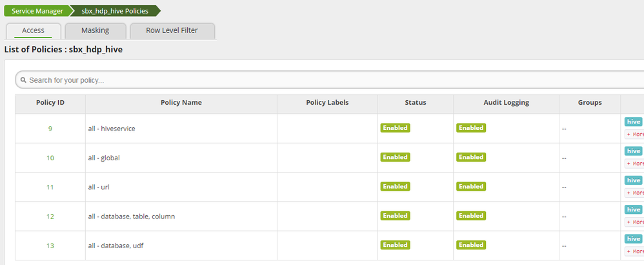
Task: Click the hive tag in policy 11 row
Action: click(x=633, y=180)
